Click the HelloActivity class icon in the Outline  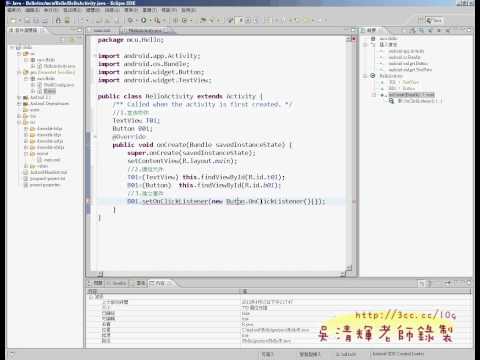[373, 76]
